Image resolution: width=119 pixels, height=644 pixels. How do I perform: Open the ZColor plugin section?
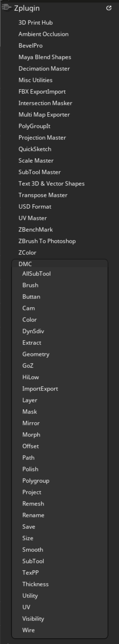(27, 253)
